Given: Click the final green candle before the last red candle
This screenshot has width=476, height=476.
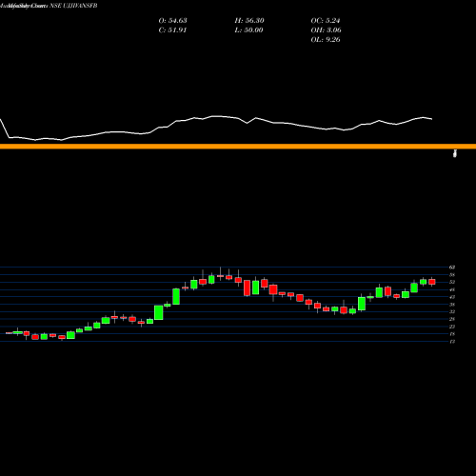Looking at the screenshot, I should pyautogui.click(x=424, y=282).
